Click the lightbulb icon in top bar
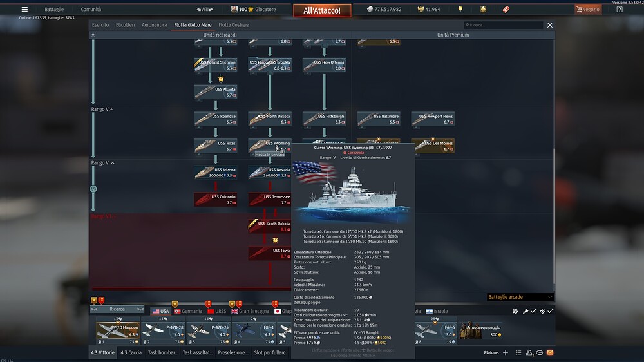Image resolution: width=644 pixels, height=362 pixels. (460, 10)
